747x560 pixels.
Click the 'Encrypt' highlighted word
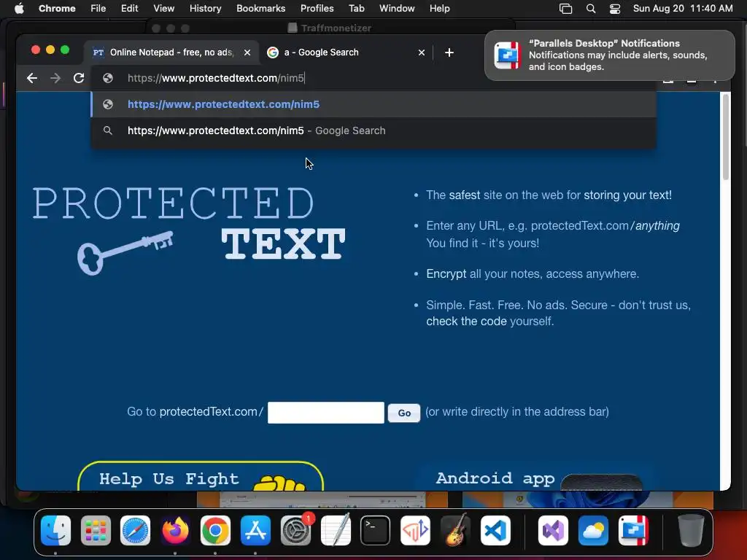(x=446, y=274)
